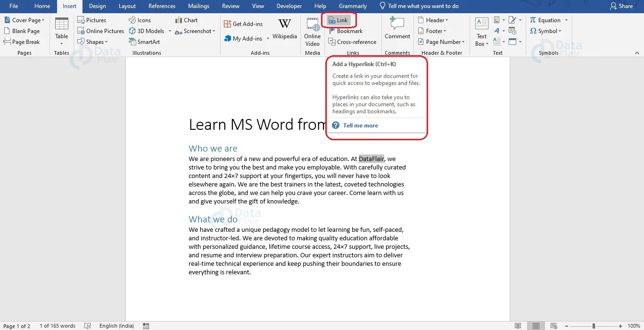Viewport: 644px width, 330px height.
Task: Click Tell me more in the tooltip
Action: (361, 125)
